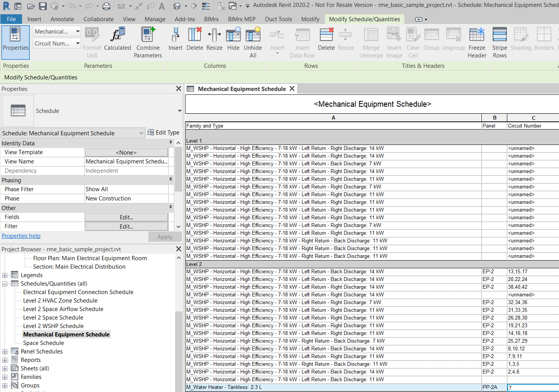
Task: Open the Properties help link
Action: (x=21, y=236)
